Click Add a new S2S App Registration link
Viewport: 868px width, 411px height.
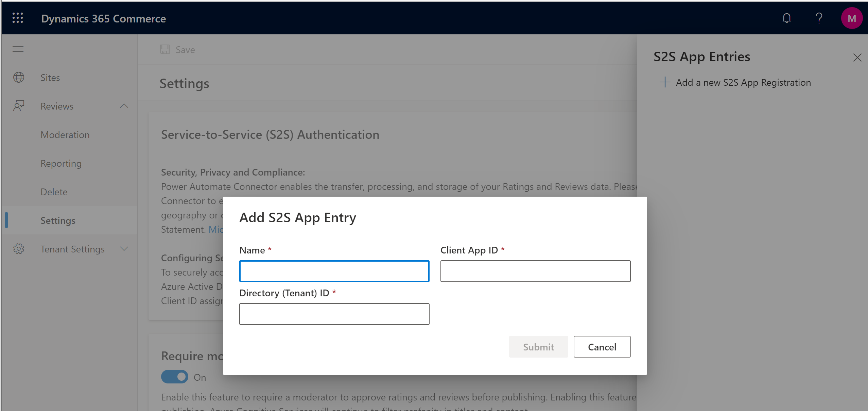(742, 82)
